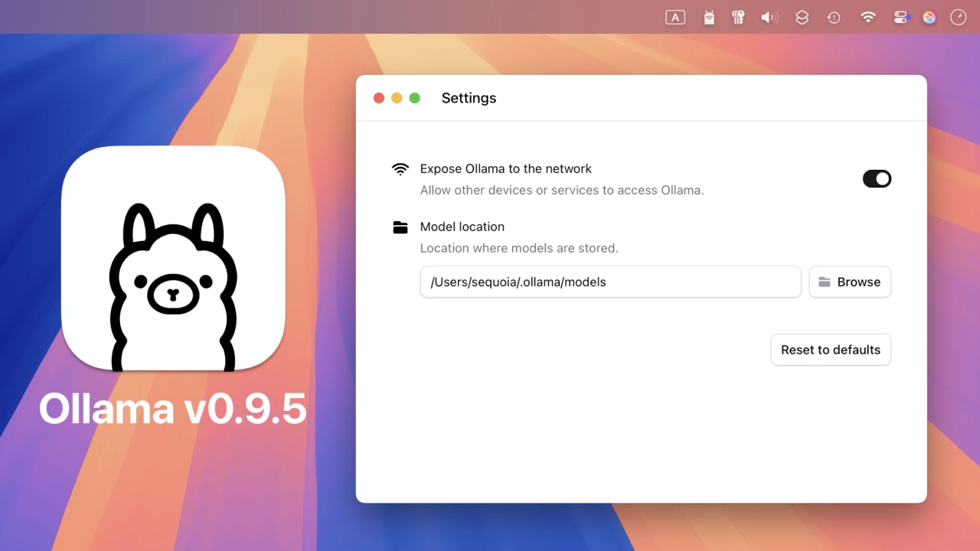Click the Passwords keys icon in menu bar

[738, 18]
